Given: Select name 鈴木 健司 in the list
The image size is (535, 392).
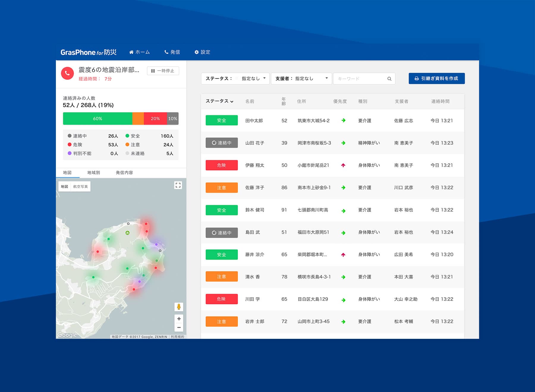Looking at the screenshot, I should tap(255, 210).
